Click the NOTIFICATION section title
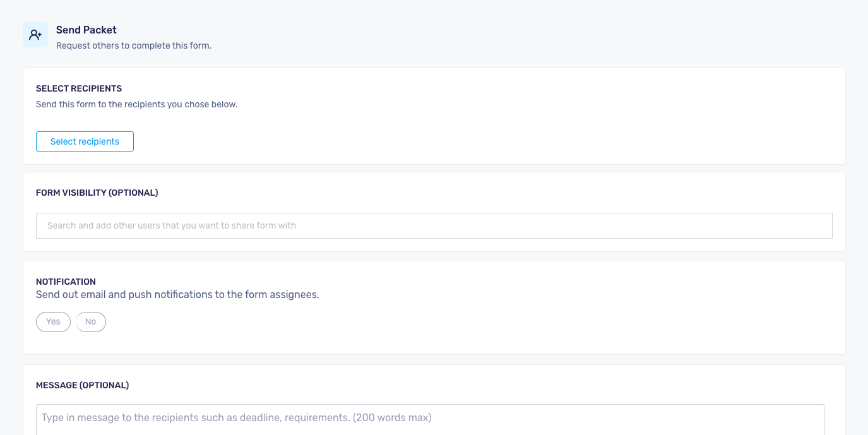This screenshot has width=868, height=435. [x=66, y=282]
